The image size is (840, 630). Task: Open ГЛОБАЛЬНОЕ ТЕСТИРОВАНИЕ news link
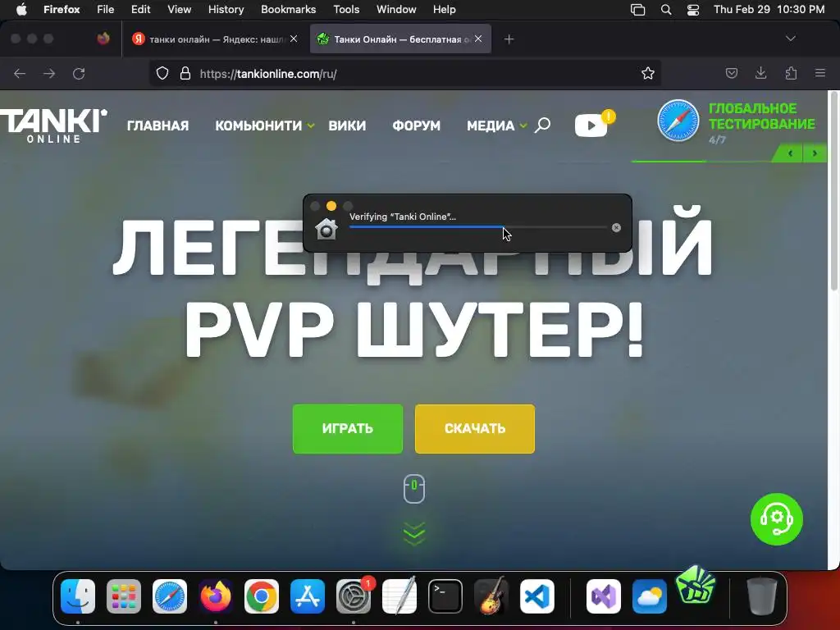coord(761,116)
